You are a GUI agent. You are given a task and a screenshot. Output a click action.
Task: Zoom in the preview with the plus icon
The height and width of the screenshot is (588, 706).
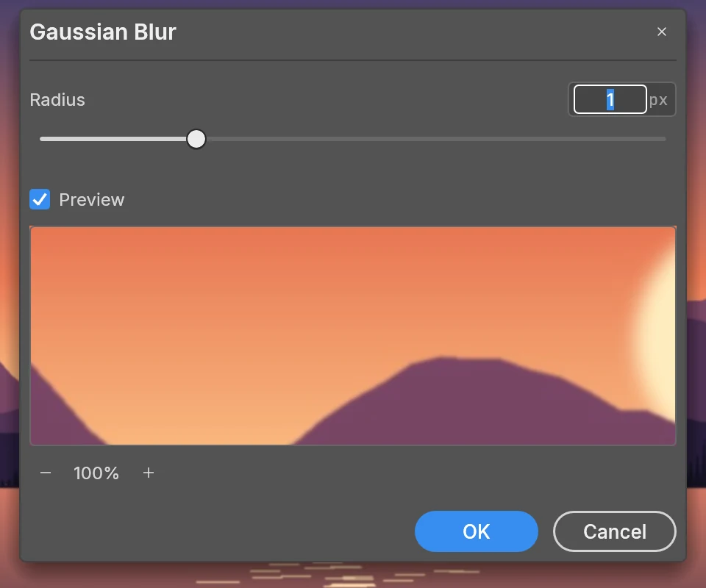pos(149,473)
